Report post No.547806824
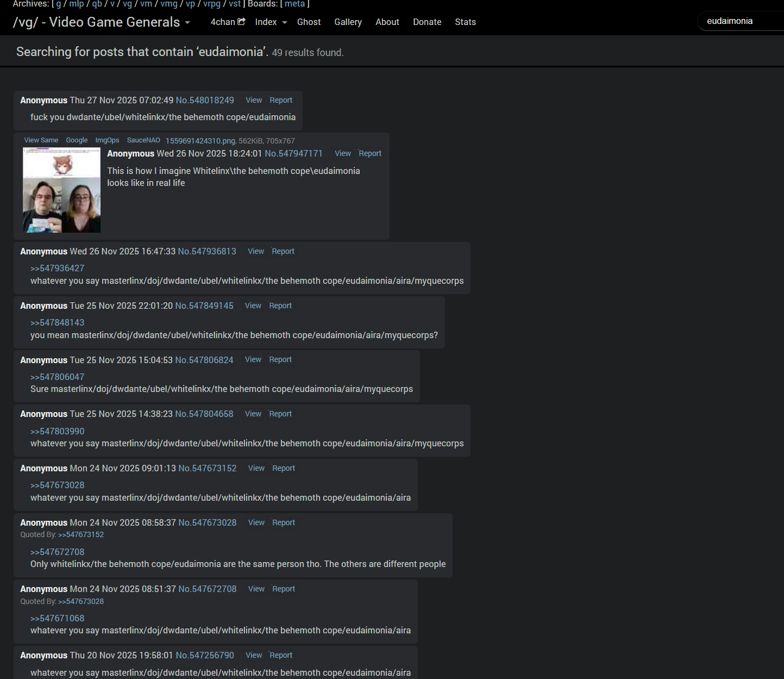This screenshot has height=679, width=784. coord(280,360)
